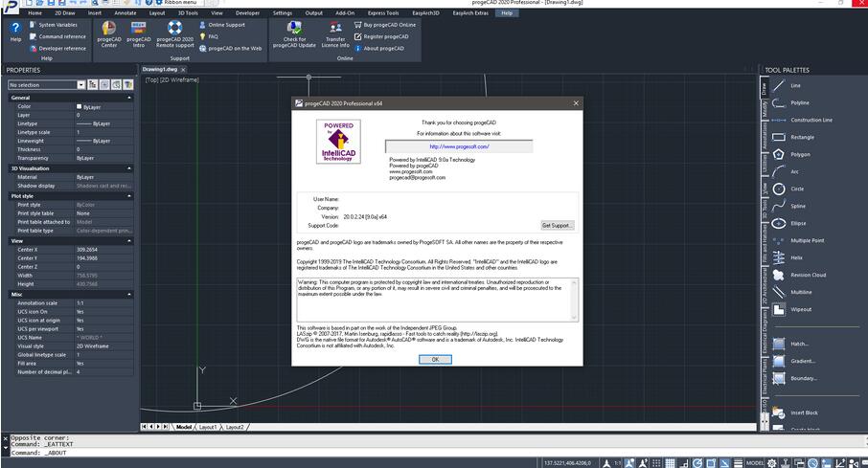Image resolution: width=868 pixels, height=468 pixels.
Task: Select the Spline tool
Action: click(x=788, y=206)
